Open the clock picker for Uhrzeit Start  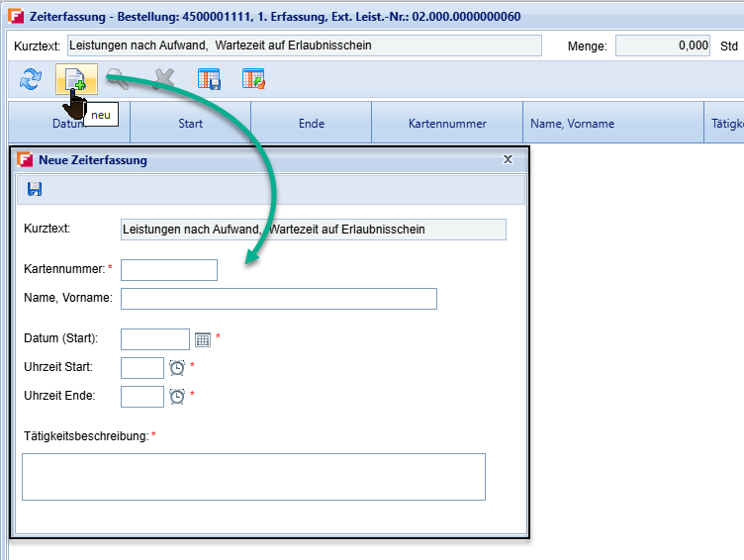[177, 367]
